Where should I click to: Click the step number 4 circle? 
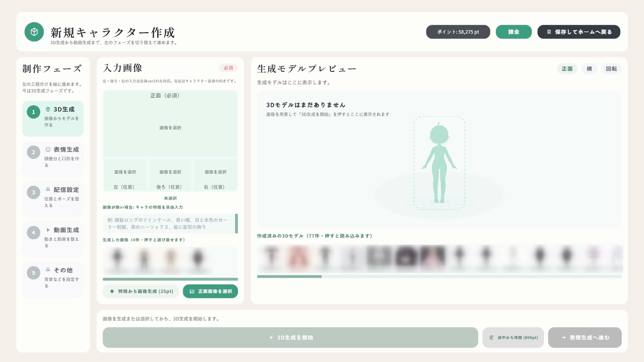(x=34, y=233)
